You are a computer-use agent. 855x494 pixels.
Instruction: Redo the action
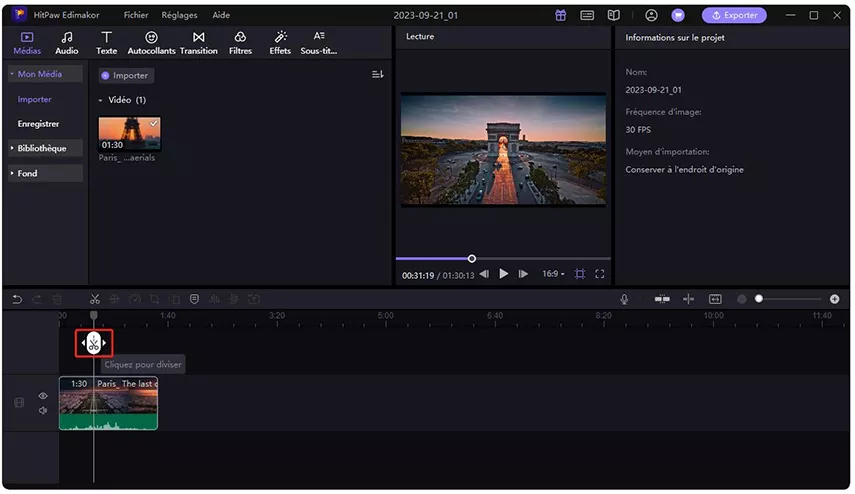pos(37,299)
